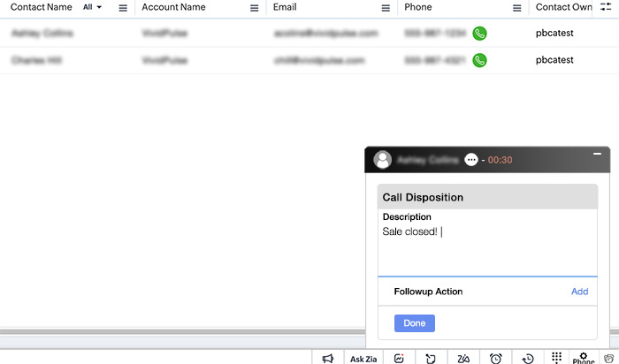Click the Account Name column header
The image size is (619, 364).
pos(173,7)
